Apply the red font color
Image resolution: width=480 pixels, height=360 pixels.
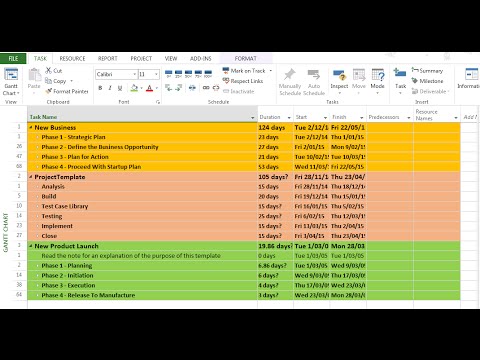[149, 88]
